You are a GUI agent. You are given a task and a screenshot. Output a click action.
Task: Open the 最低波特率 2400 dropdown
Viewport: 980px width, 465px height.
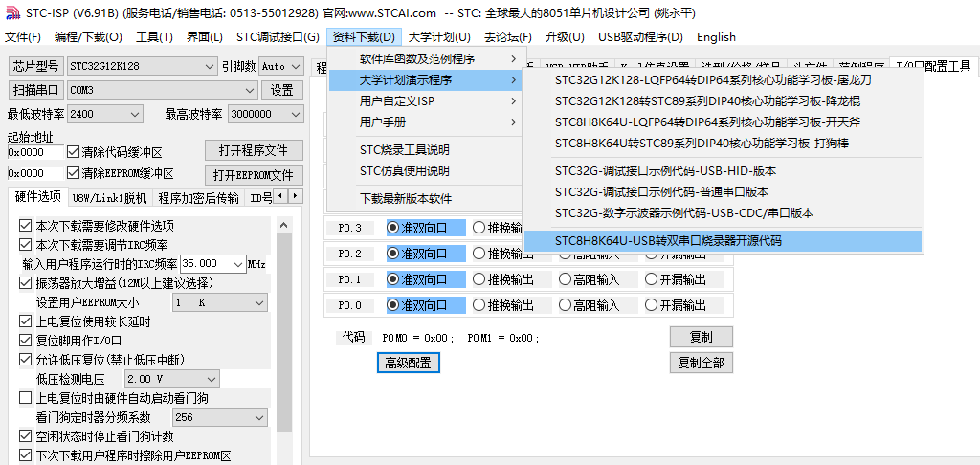click(x=105, y=115)
